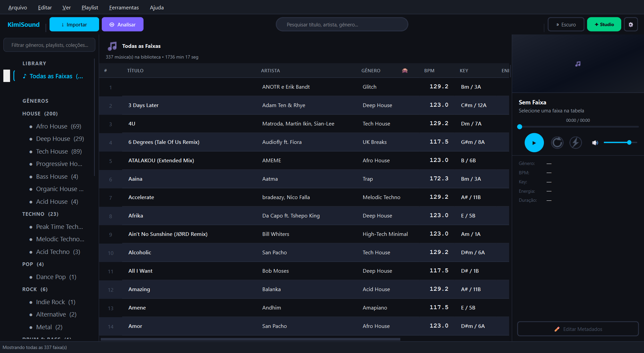Screen dimensions: 644x353
Task: Select Todas as Faixas in library
Action: click(53, 76)
